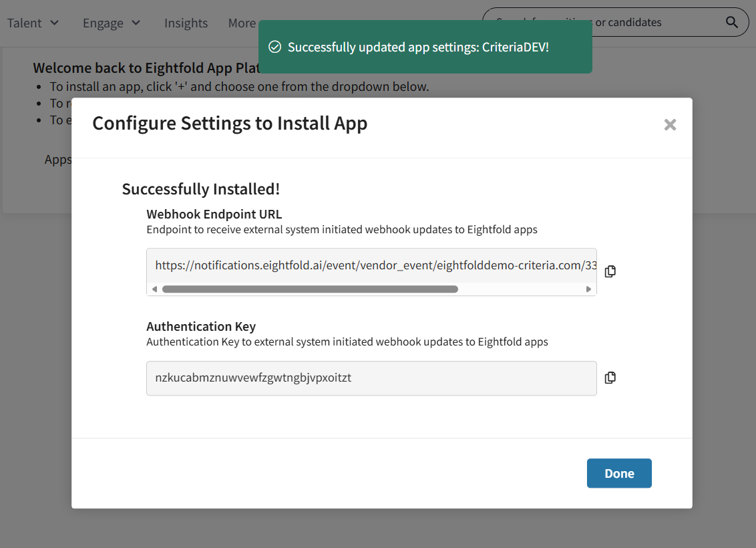This screenshot has height=548, width=756.
Task: Click the search magnifier icon
Action: pyautogui.click(x=732, y=23)
